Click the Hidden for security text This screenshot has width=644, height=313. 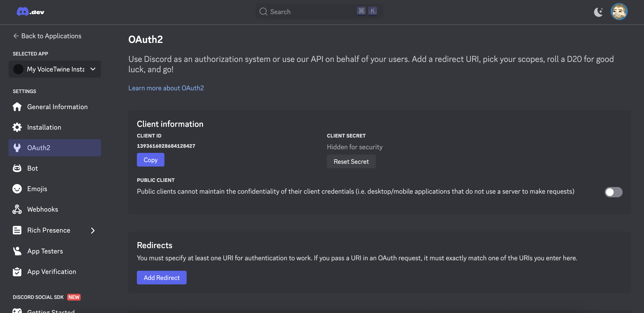[354, 147]
